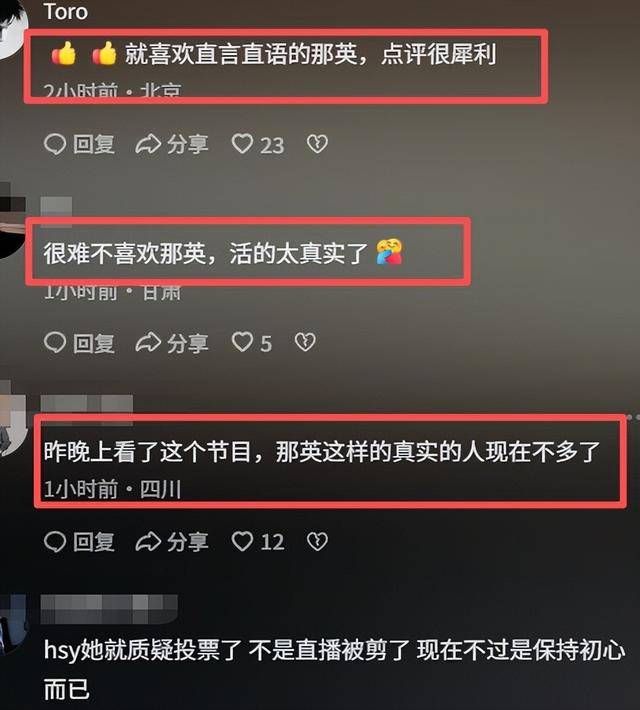Open the blurred avatar of 甘肃 commenter
The width and height of the screenshot is (640, 710).
coord(12,221)
